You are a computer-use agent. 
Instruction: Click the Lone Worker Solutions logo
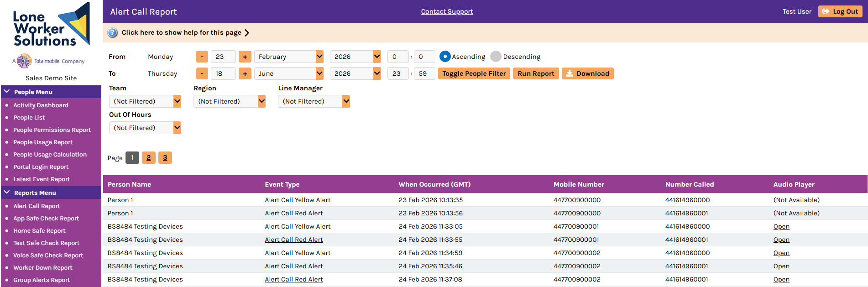(x=51, y=25)
